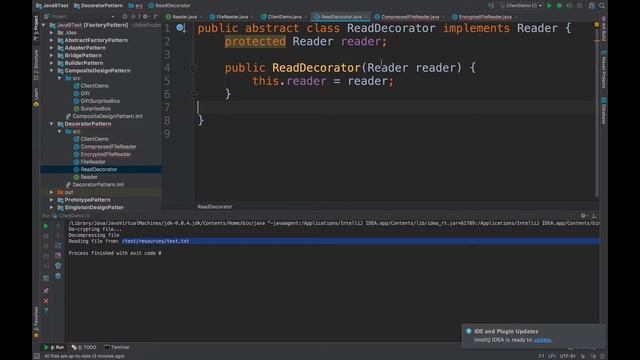Clear console with trash icon
Screen dimensions: 640x360
tap(58, 276)
